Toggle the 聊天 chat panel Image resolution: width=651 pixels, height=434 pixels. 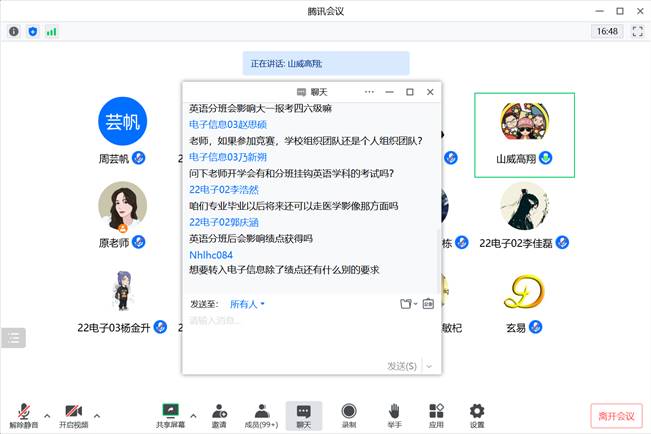pyautogui.click(x=303, y=415)
